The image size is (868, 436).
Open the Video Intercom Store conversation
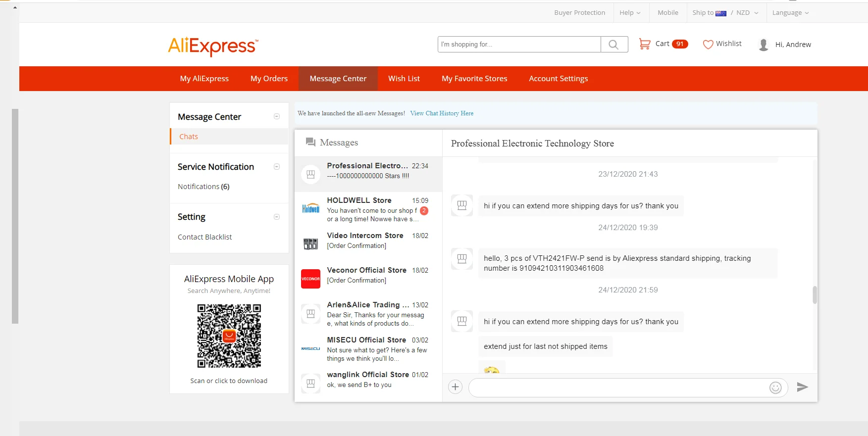coord(368,244)
